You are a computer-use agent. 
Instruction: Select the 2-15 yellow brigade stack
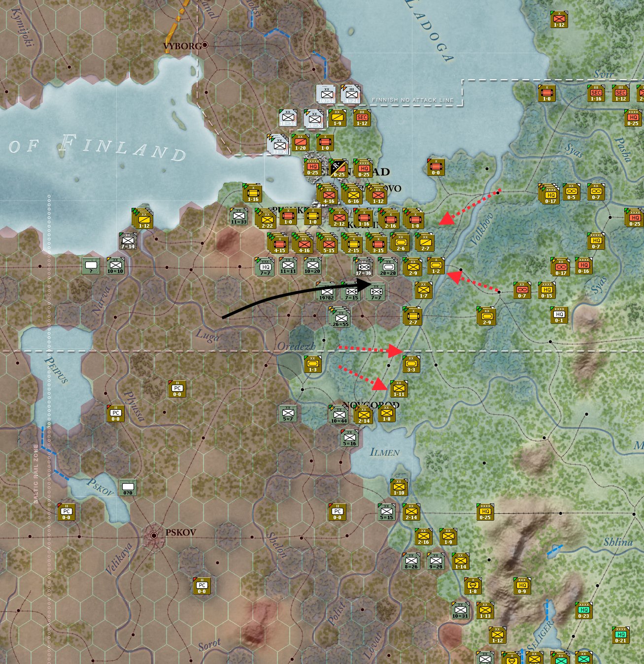pos(353,243)
